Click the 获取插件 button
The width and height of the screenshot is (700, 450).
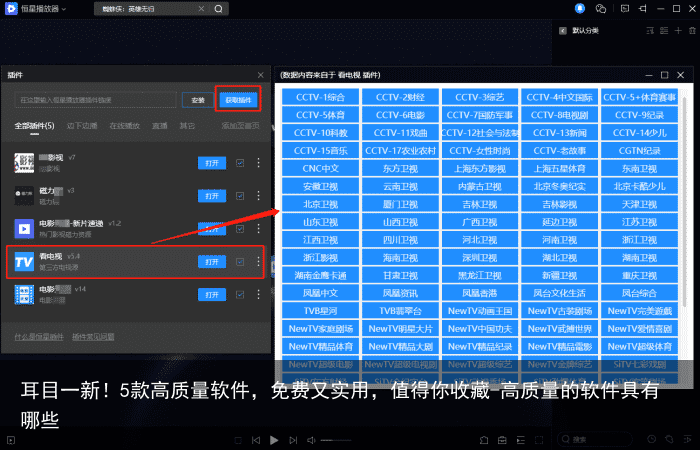point(238,99)
